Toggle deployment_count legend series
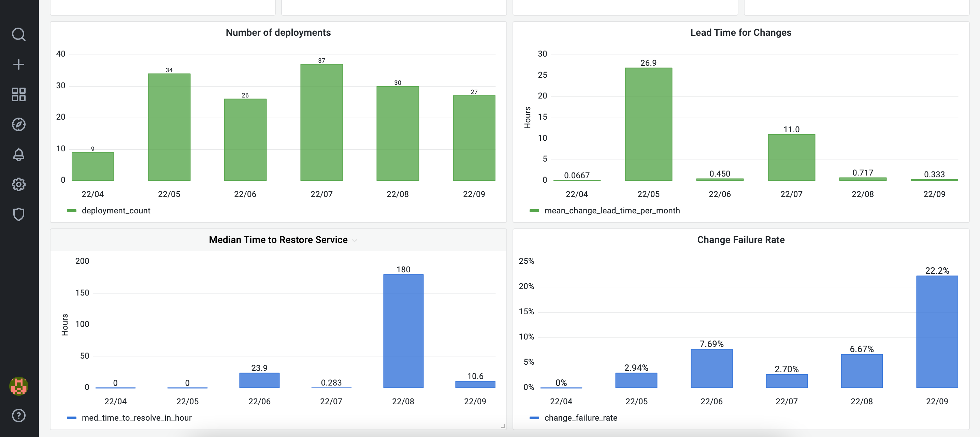Image resolution: width=980 pixels, height=437 pixels. [116, 211]
